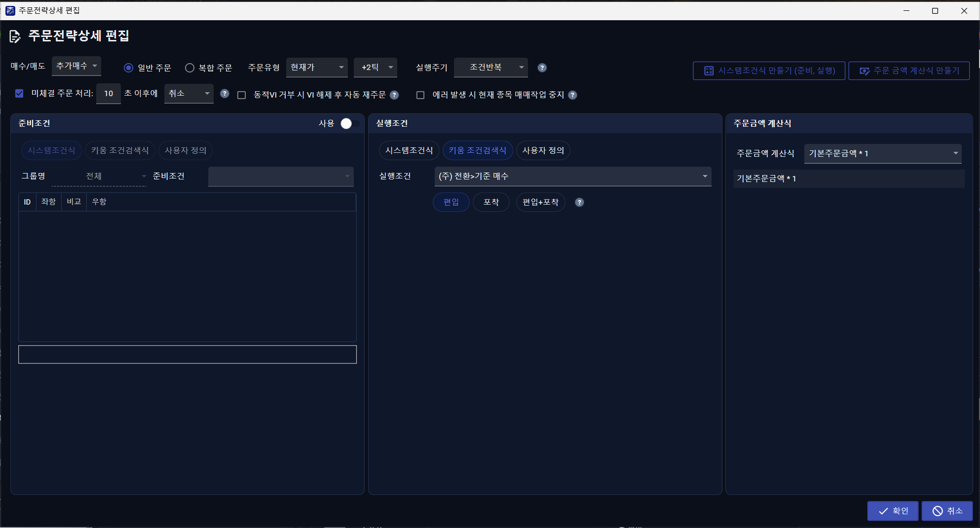The height and width of the screenshot is (528, 980).
Task: Open the +2틱 tick dropdown
Action: 376,68
